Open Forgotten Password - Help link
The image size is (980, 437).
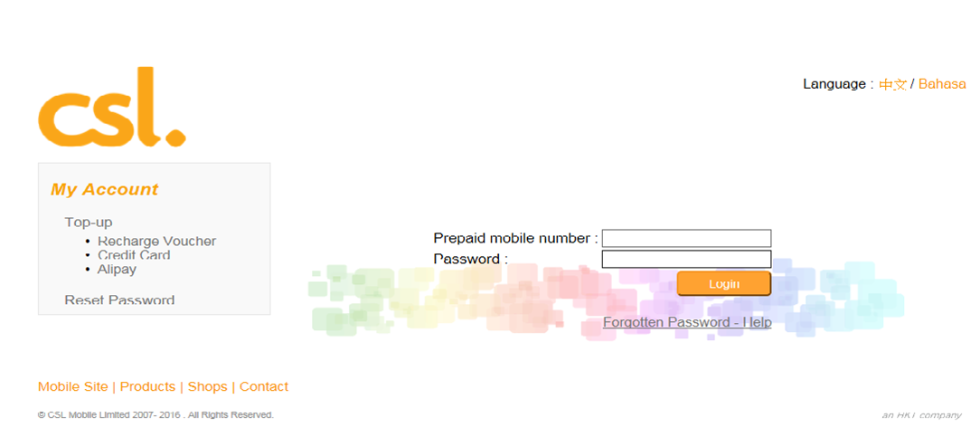[x=687, y=323]
